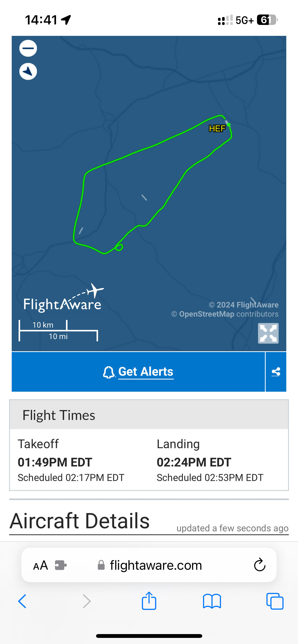Open AA text size menu

[x=41, y=565]
